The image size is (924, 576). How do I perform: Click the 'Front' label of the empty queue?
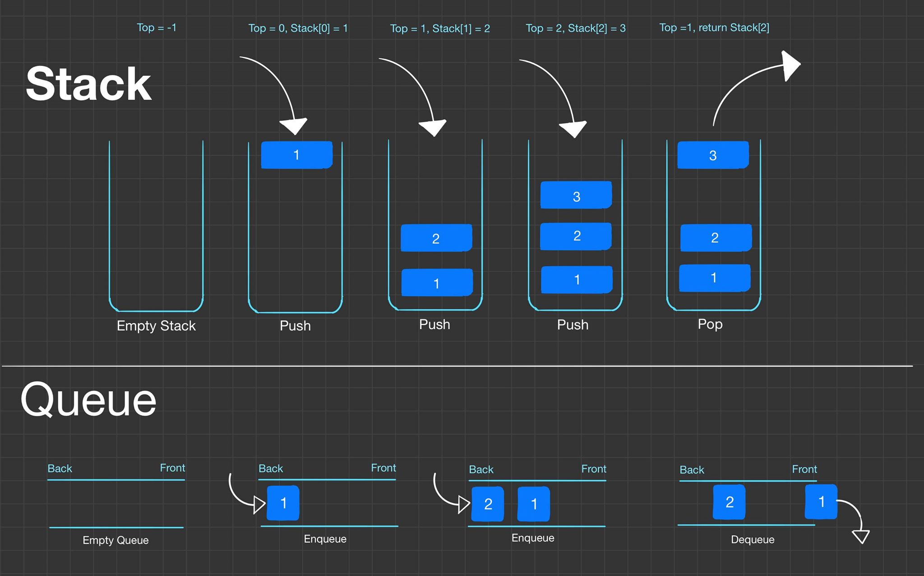click(x=172, y=468)
